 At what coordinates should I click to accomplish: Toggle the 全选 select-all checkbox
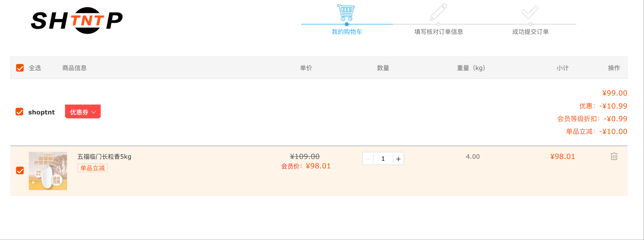click(20, 68)
